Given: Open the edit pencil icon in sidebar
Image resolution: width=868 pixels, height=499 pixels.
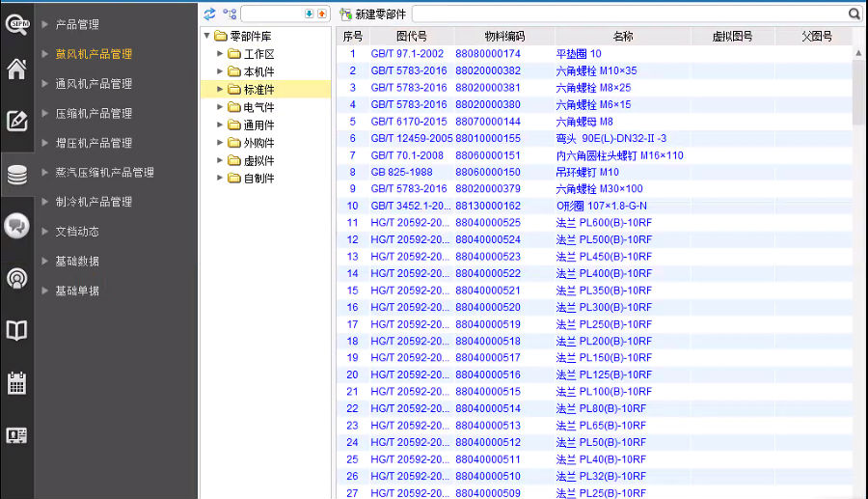Looking at the screenshot, I should (16, 122).
